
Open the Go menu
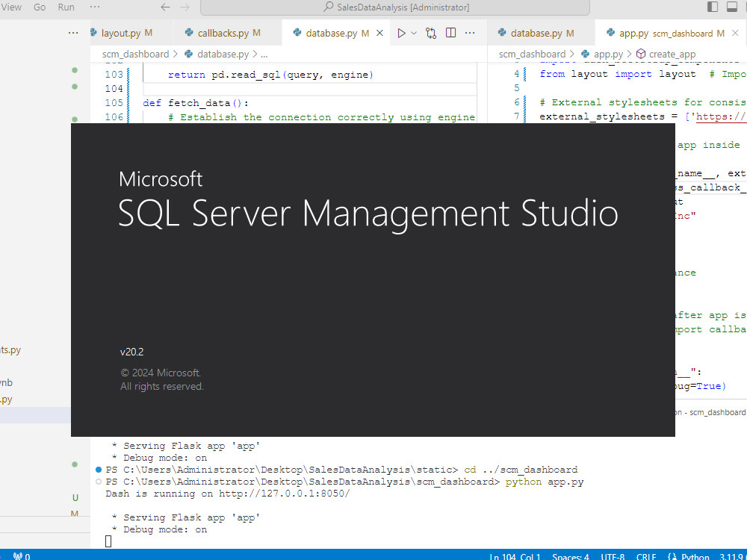click(40, 7)
